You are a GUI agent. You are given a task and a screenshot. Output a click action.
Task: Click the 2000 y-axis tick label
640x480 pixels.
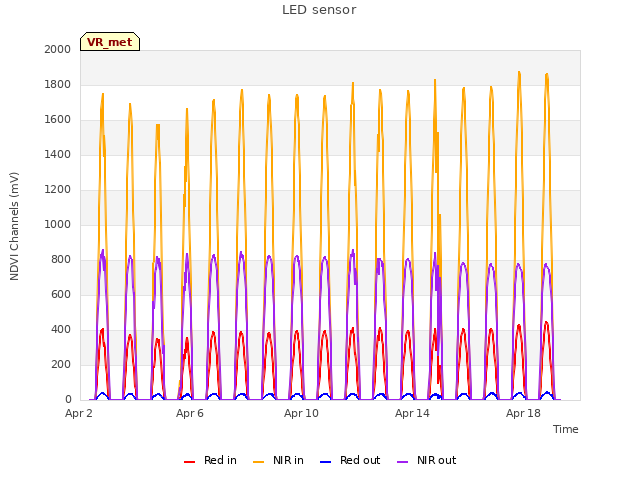[x=58, y=49]
